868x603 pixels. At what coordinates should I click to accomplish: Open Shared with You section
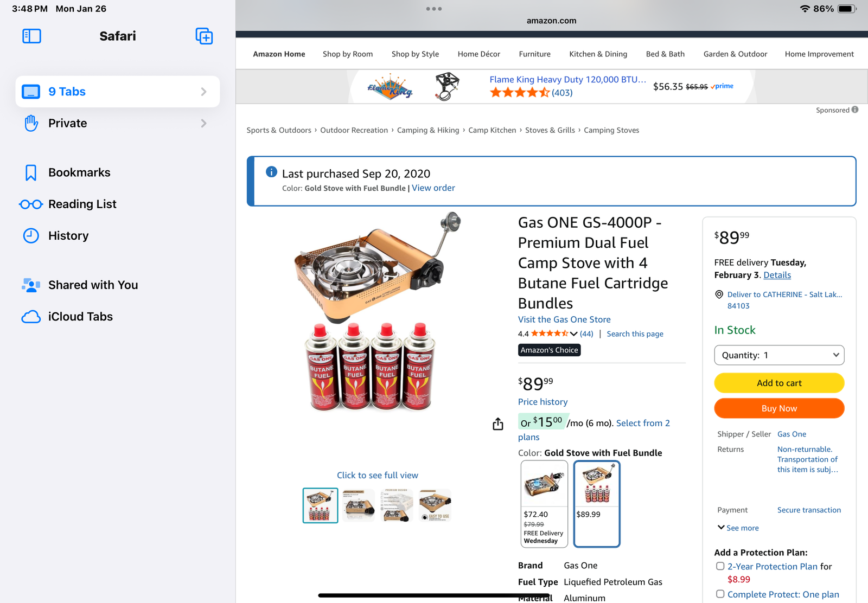click(x=93, y=285)
